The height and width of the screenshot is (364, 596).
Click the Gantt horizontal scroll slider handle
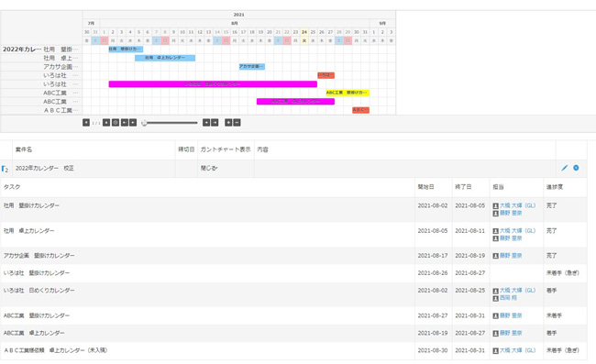[144, 123]
